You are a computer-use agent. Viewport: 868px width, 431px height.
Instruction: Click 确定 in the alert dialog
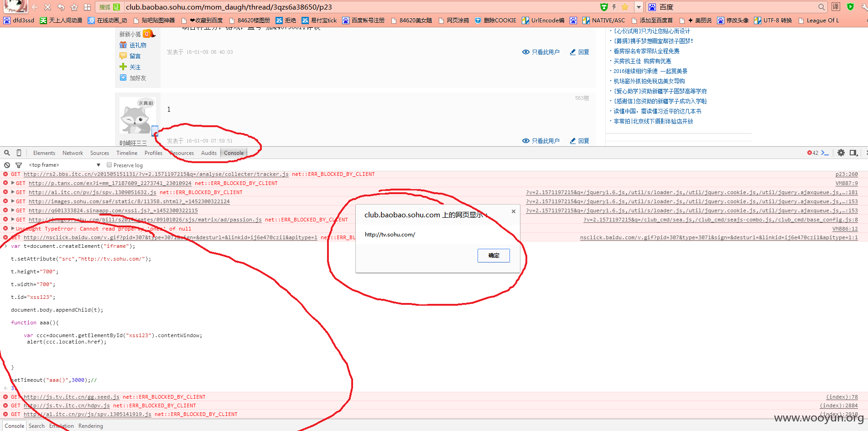tap(494, 256)
